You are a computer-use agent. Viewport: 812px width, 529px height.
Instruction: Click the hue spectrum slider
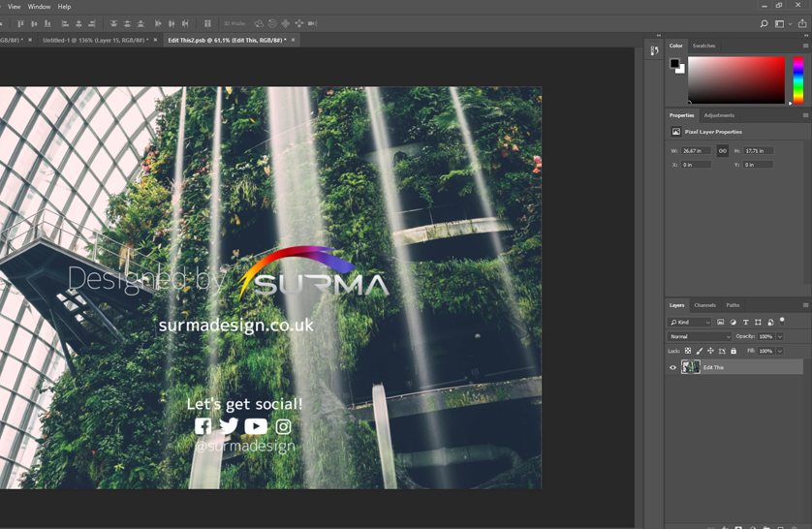coord(798,80)
